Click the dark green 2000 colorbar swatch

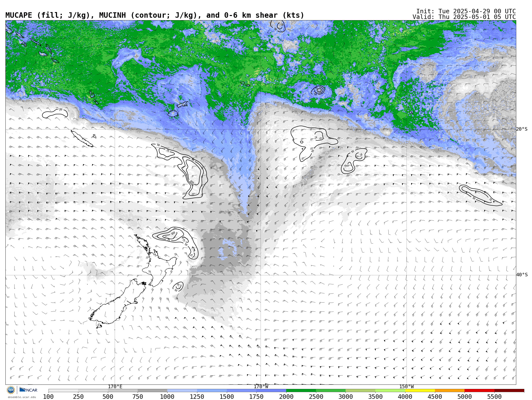[301, 390]
